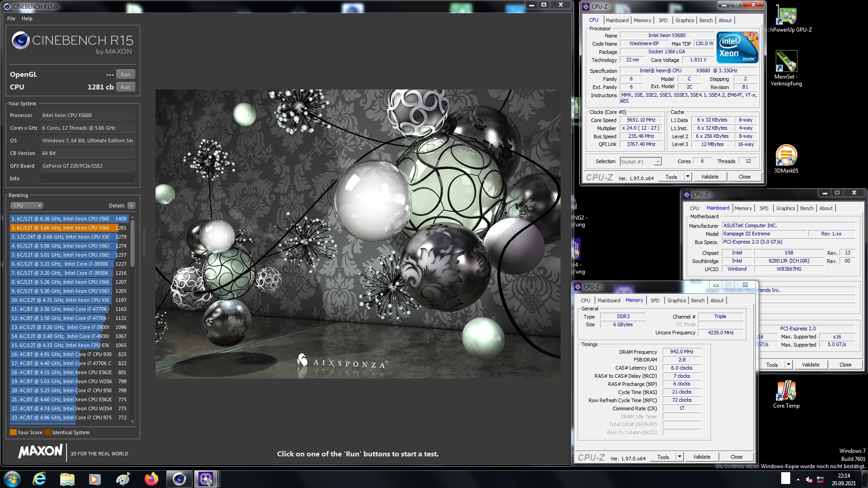Click Validate in Memory CPU-Z window
Image resolution: width=868 pixels, height=488 pixels.
click(x=702, y=457)
